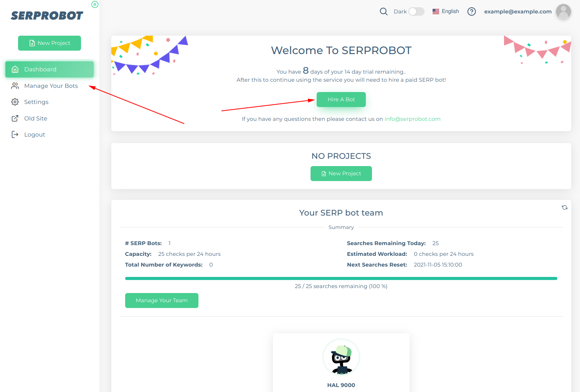Click the Manage Your Bots people icon
Viewport: 580px width, 392px height.
click(15, 86)
